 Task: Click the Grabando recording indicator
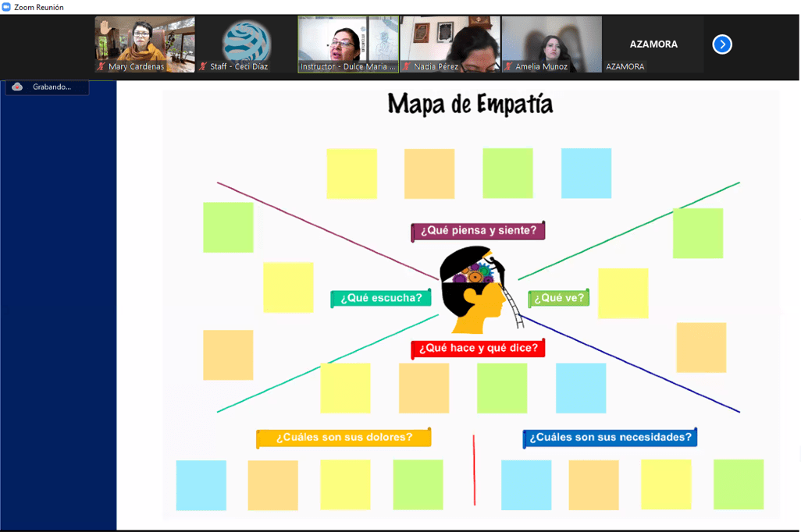[51, 87]
